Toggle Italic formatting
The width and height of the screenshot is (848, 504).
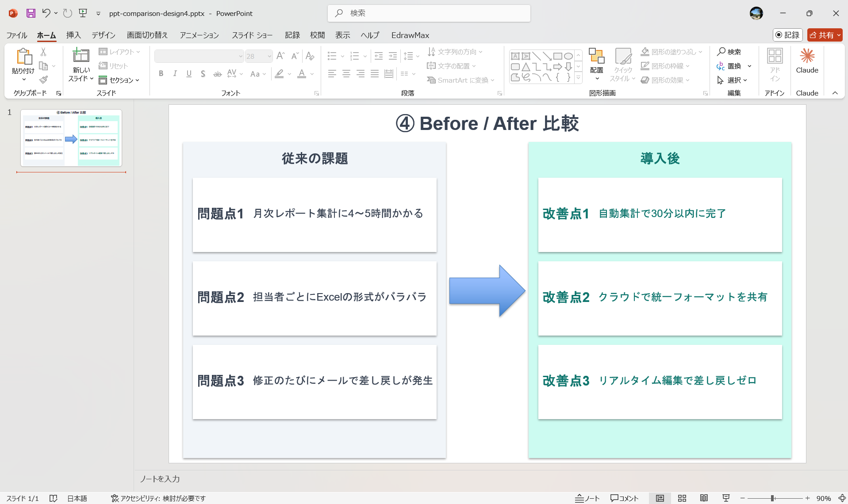coord(175,74)
